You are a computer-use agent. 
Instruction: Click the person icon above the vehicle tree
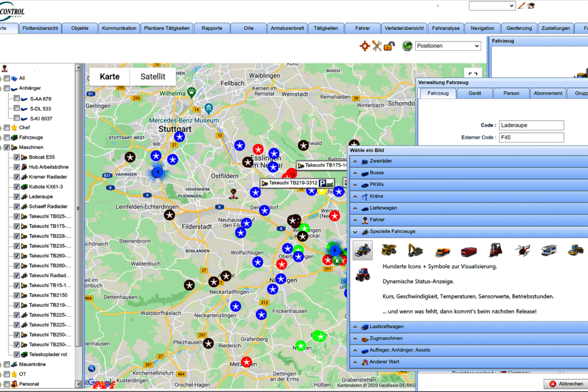[x=4, y=69]
